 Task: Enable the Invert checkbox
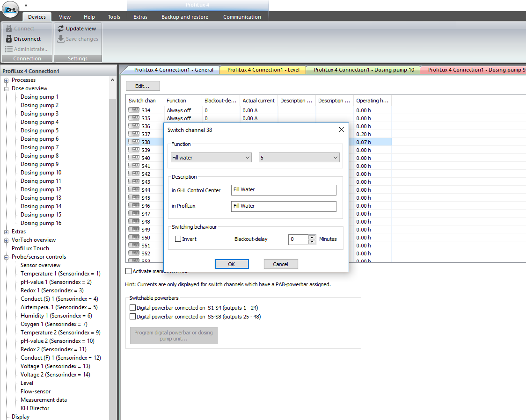coord(178,239)
